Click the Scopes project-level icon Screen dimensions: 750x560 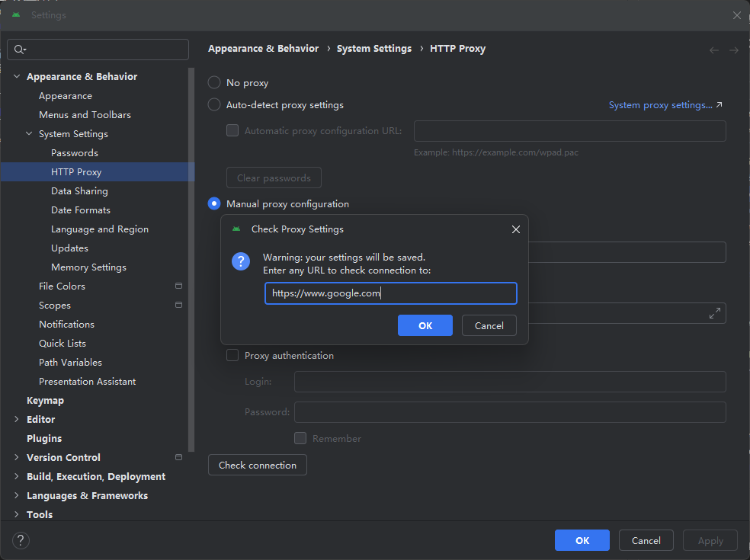(178, 306)
